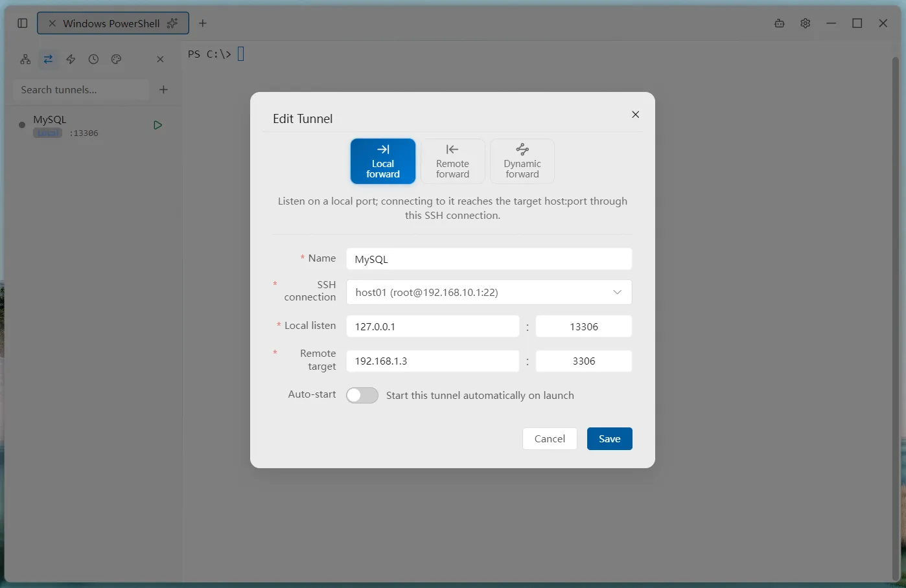
Task: Open themes via the palette icon
Action: pos(116,59)
